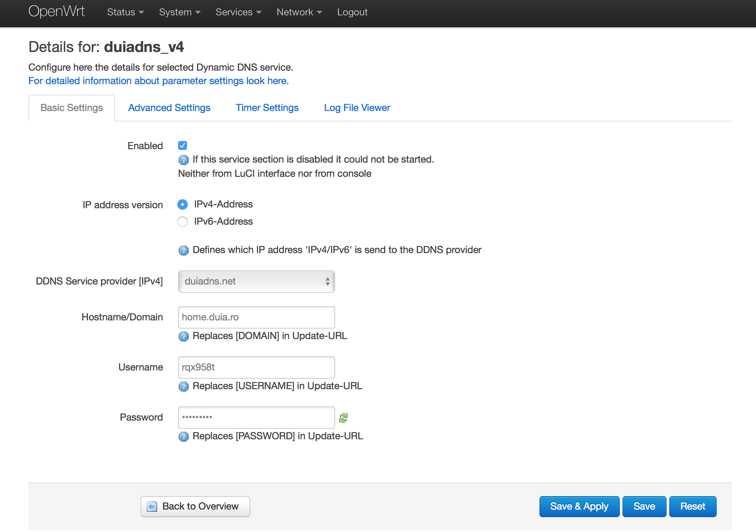Expand the Status menu
756x532 pixels.
125,12
